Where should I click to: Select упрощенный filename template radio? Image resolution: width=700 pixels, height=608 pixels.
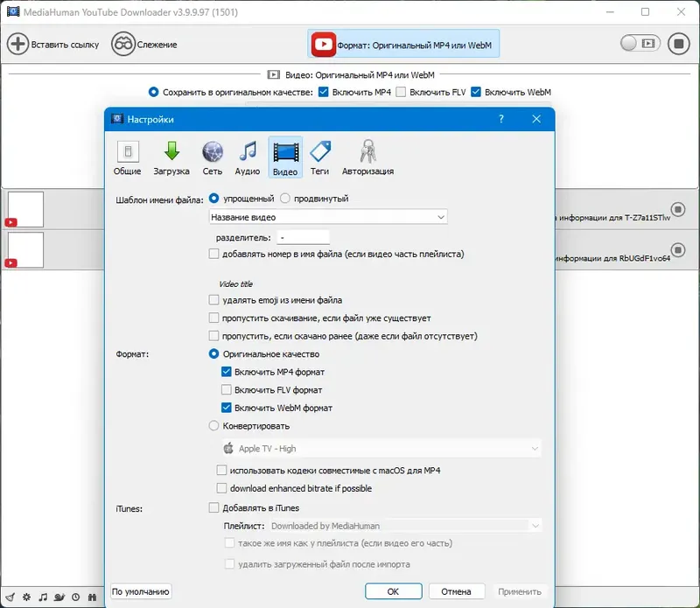213,199
